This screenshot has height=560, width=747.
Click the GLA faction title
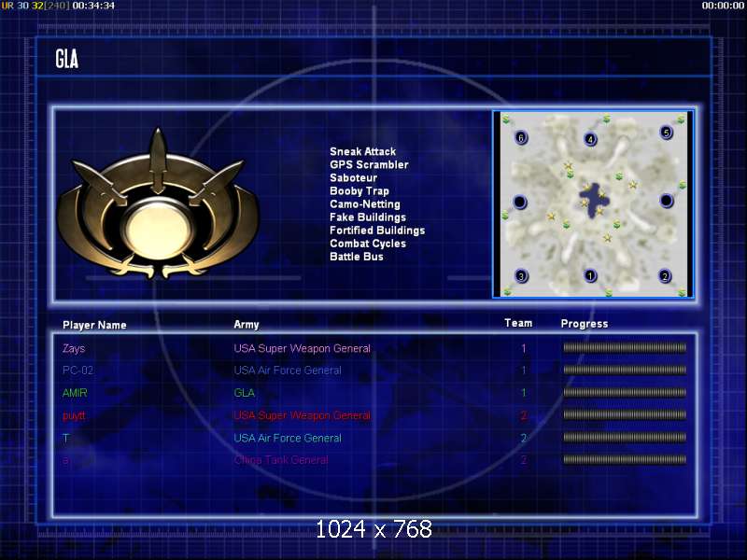pos(66,59)
